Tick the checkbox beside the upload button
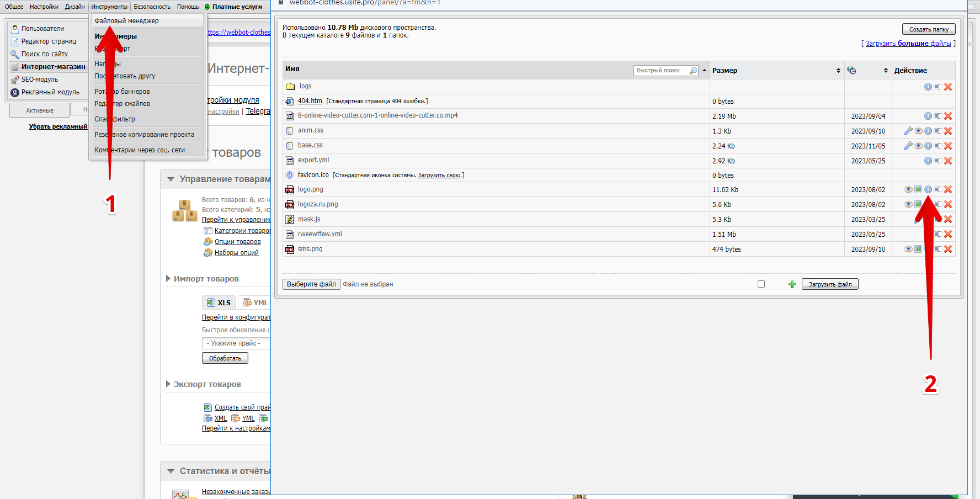This screenshot has height=499, width=980. (x=761, y=284)
